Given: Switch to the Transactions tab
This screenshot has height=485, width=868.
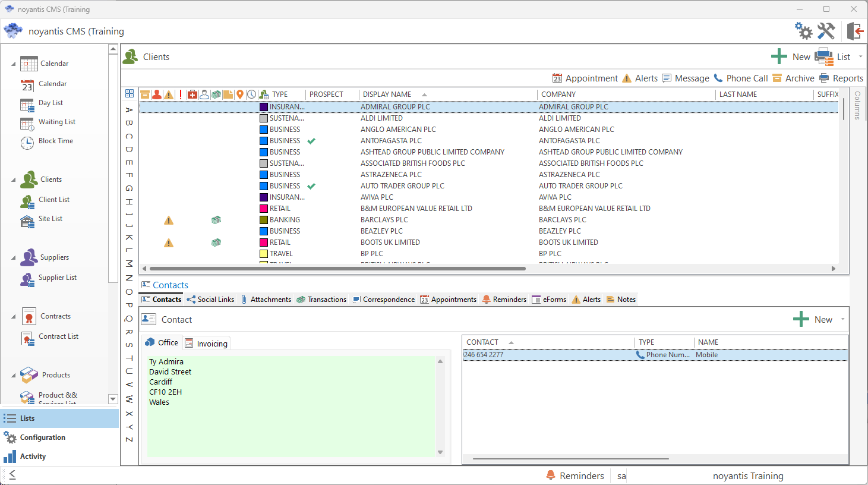Looking at the screenshot, I should click(x=321, y=300).
